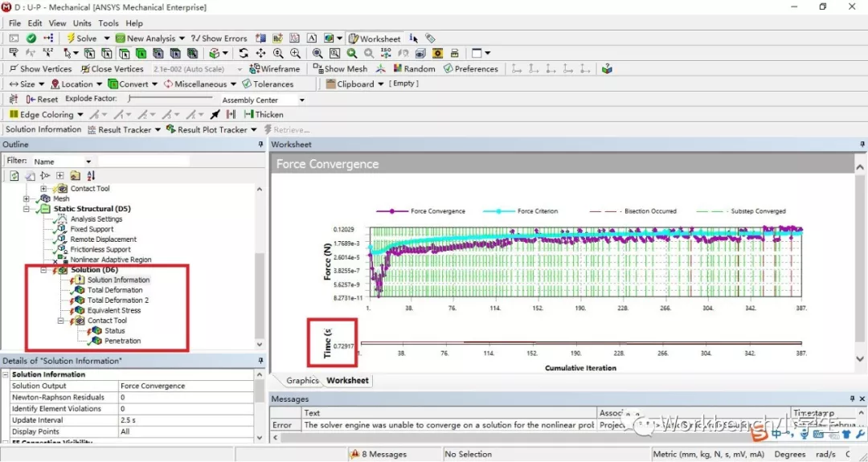Select Equivalent Stress in the tree
This screenshot has width=868, height=462.
coord(113,310)
